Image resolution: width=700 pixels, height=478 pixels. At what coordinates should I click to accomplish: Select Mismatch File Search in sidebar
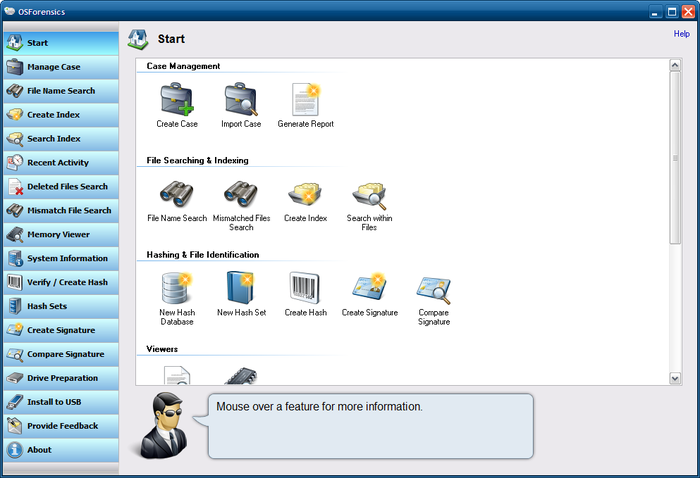pos(61,211)
